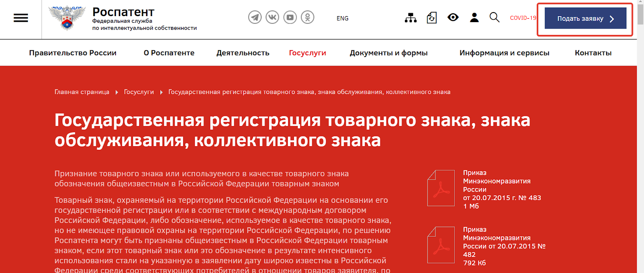Click trademark registration breadcrumb item

coord(309,92)
